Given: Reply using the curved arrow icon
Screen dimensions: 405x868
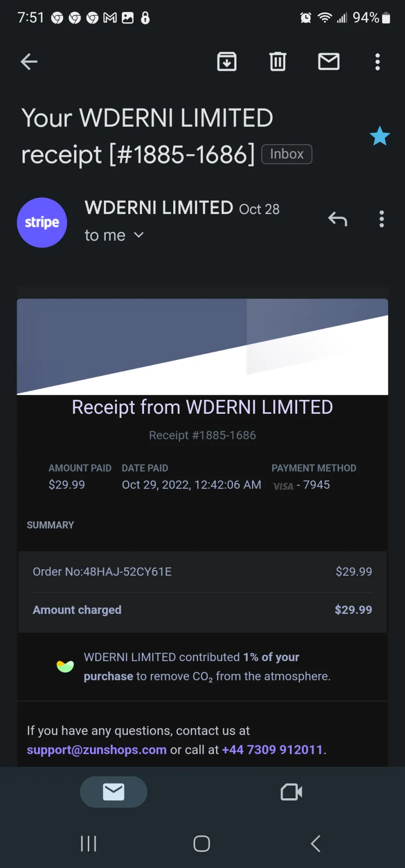Looking at the screenshot, I should pyautogui.click(x=337, y=219).
